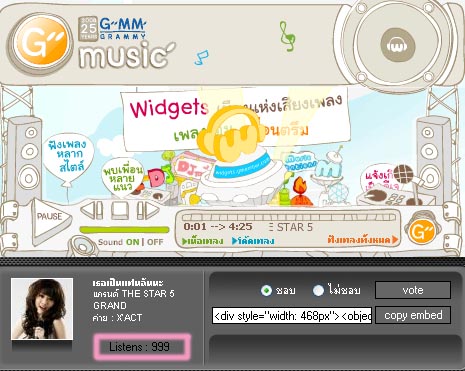Stop playback with the square button
This screenshot has height=371, width=465.
pyautogui.click(x=120, y=210)
